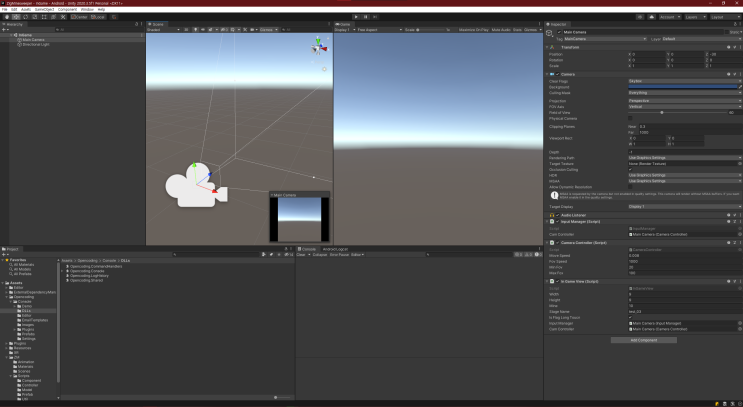Open the Window menu
This screenshot has width=743, height=407.
click(x=87, y=9)
